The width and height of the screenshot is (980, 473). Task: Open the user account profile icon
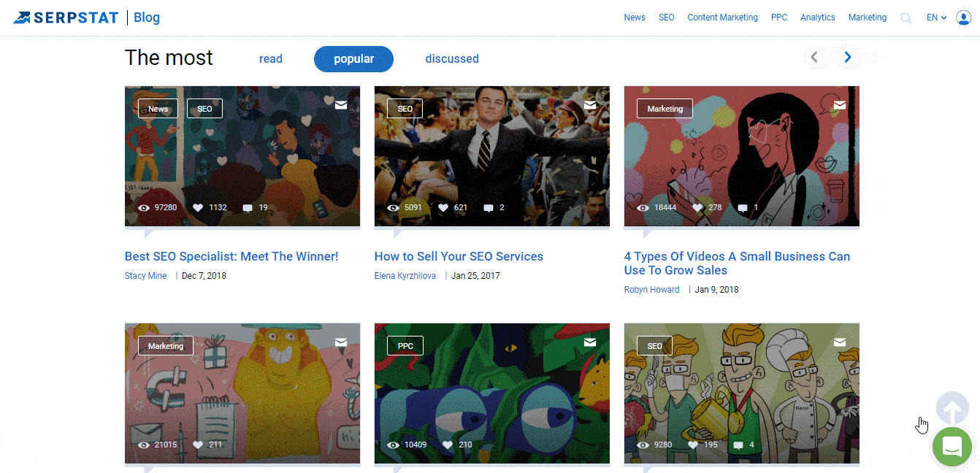[963, 18]
